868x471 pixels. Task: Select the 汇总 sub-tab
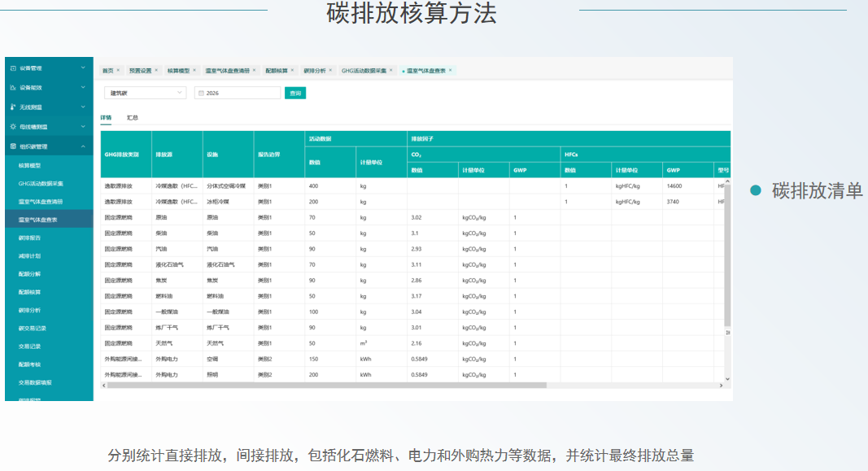coord(133,117)
